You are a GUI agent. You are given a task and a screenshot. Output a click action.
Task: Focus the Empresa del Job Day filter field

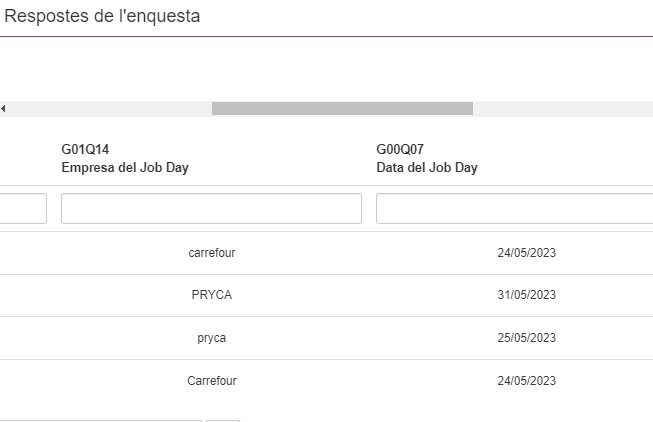(211, 209)
